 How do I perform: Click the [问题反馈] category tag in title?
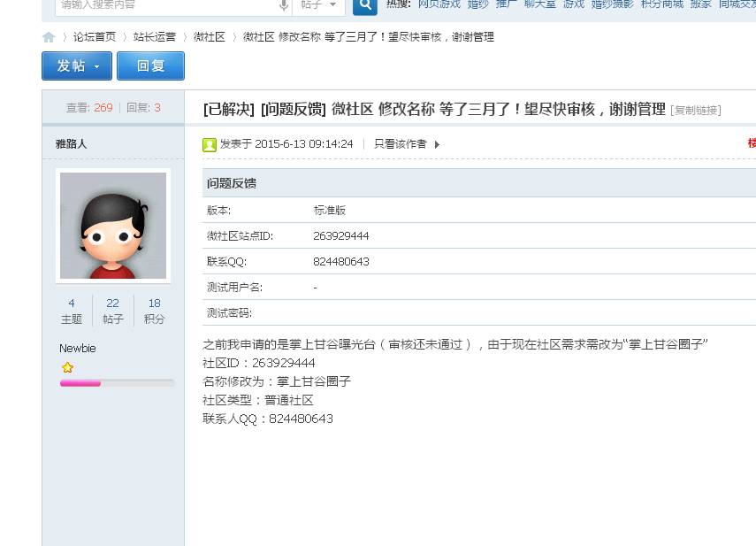coord(294,109)
